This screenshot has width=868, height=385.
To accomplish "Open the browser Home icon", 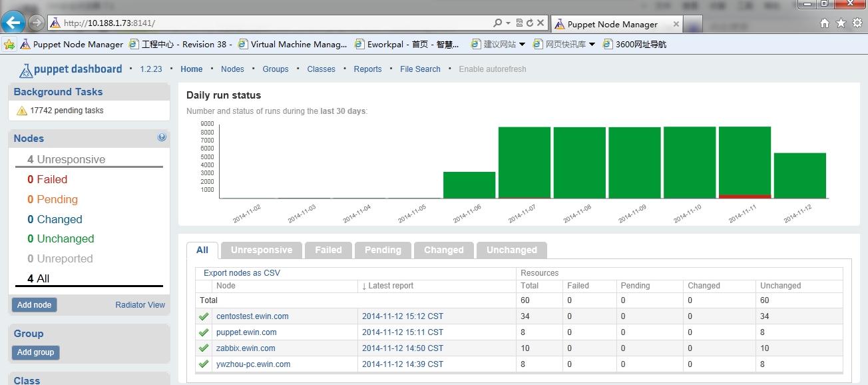I will tap(825, 23).
